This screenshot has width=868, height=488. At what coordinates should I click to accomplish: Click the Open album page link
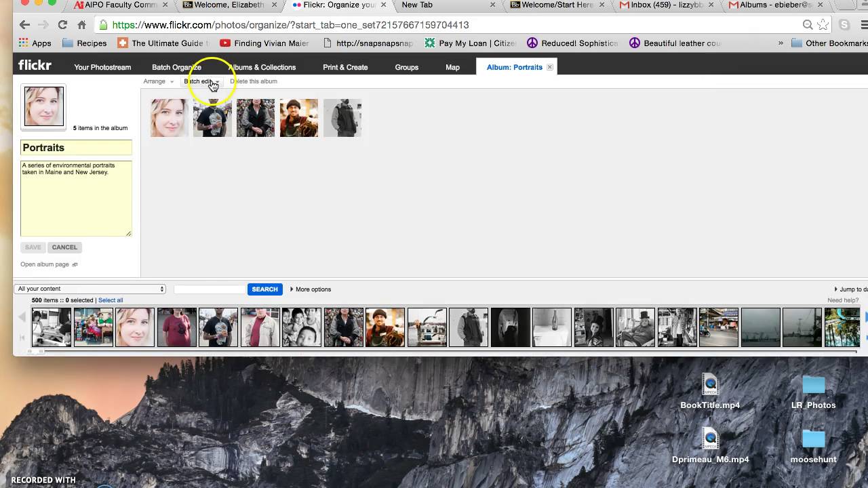pyautogui.click(x=45, y=264)
